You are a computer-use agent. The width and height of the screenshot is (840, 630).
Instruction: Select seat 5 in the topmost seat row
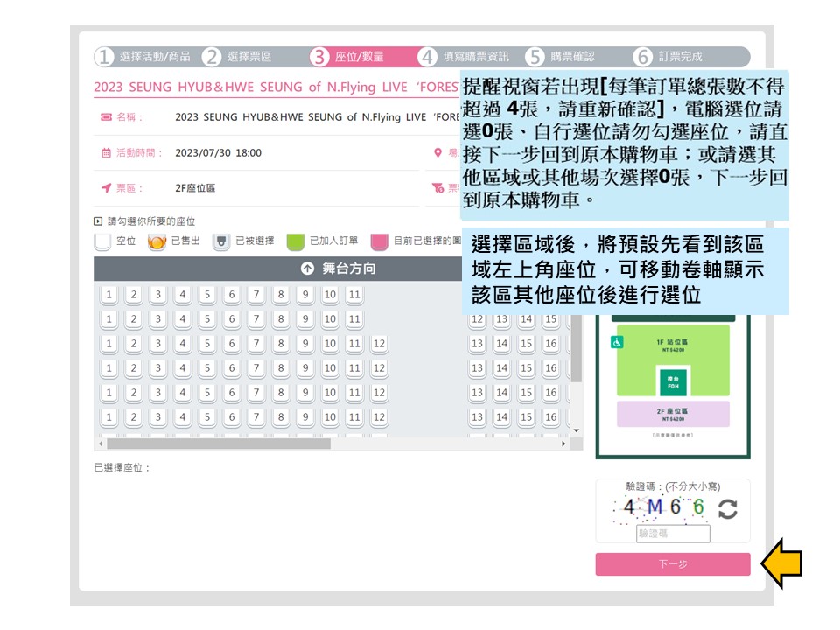(x=207, y=295)
